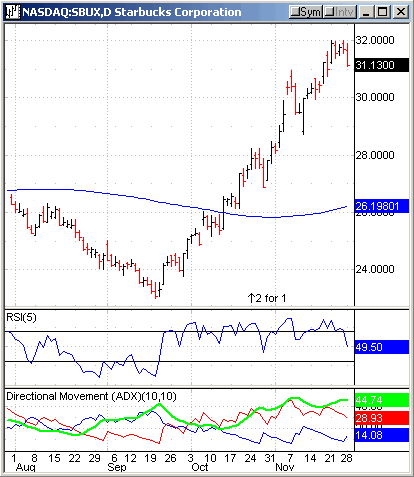
Task: Click the chart window icon in title bar
Action: coord(13,12)
